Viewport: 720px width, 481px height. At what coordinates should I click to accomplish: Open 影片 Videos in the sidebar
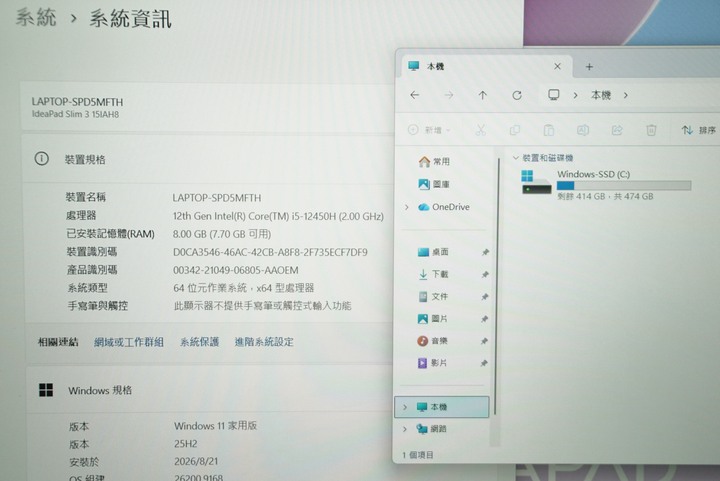click(432, 363)
